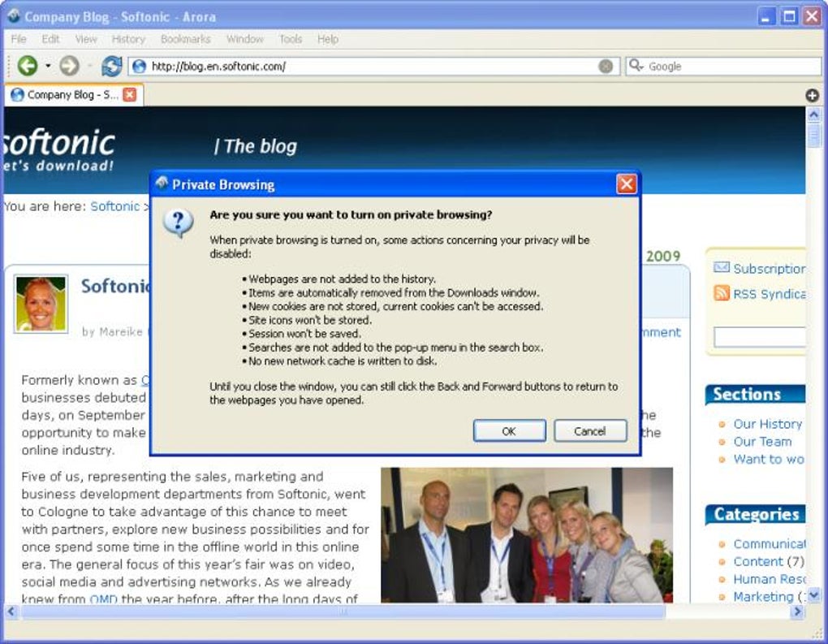Open the Back button history dropdown arrow

(48, 66)
